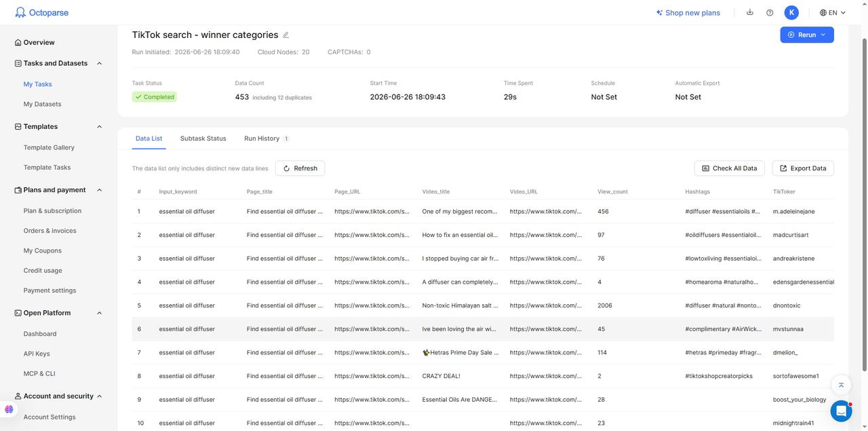Click the Refresh button

pos(300,168)
